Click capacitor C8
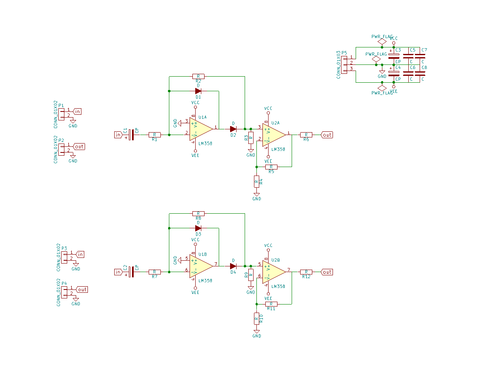The width and height of the screenshot is (480, 371). pos(420,73)
